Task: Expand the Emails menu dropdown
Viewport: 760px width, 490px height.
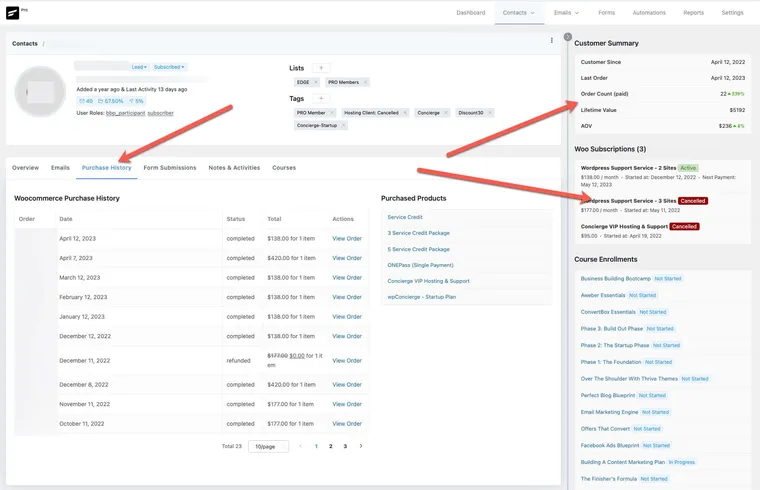Action: click(x=566, y=13)
